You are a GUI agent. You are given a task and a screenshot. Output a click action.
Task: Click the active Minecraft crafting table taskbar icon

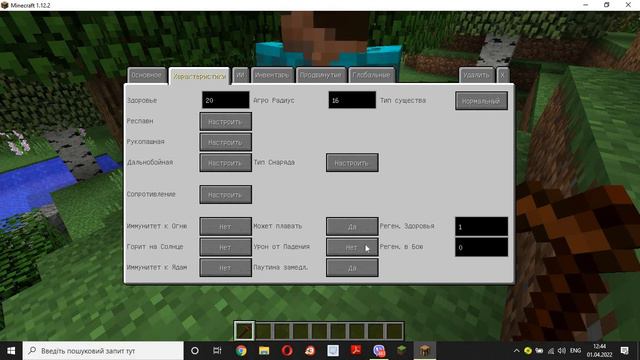click(425, 351)
